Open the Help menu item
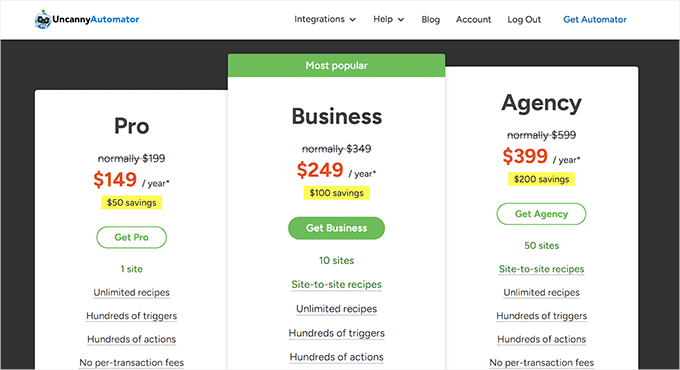Screen dimensions: 680x370 pos(383,19)
